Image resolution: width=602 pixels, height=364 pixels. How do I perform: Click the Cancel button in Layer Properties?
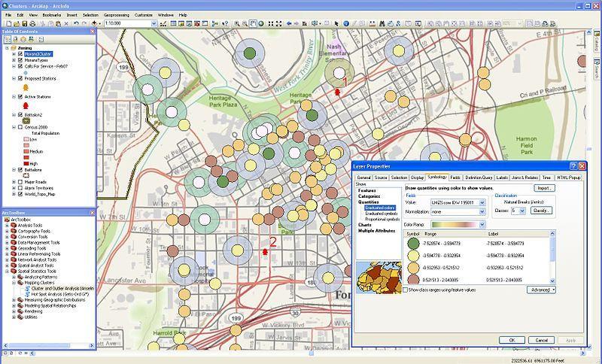click(x=541, y=340)
